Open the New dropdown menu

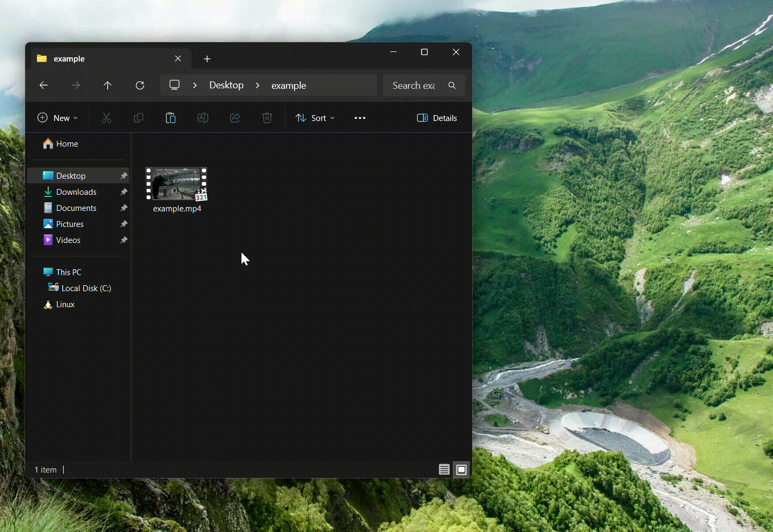[x=58, y=118]
